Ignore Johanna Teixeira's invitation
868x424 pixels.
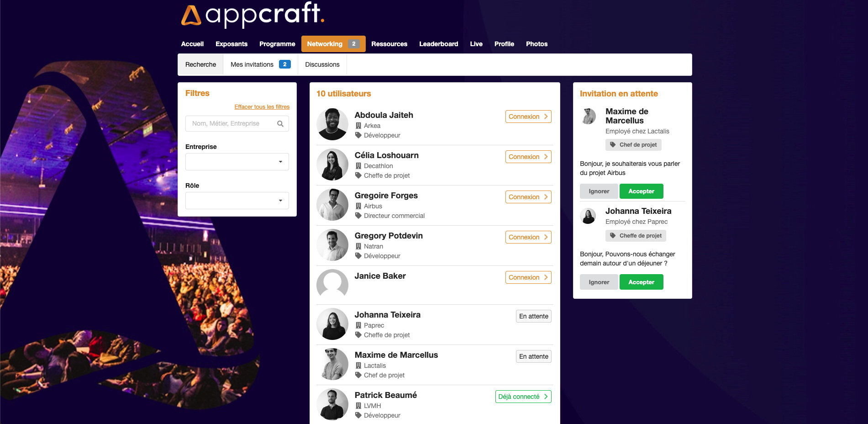599,282
